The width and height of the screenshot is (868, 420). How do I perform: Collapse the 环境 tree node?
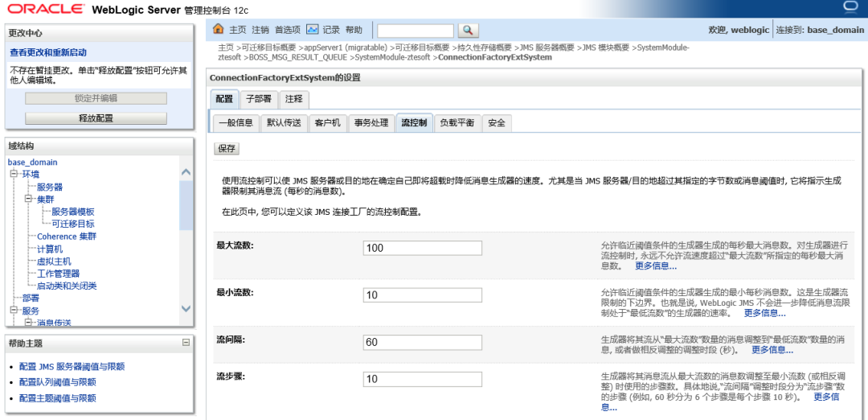click(14, 174)
